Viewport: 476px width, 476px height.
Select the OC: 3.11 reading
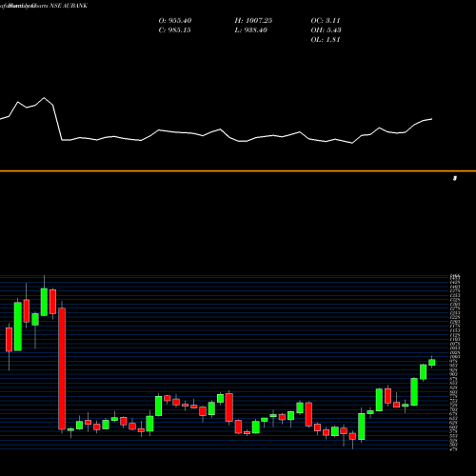click(326, 21)
